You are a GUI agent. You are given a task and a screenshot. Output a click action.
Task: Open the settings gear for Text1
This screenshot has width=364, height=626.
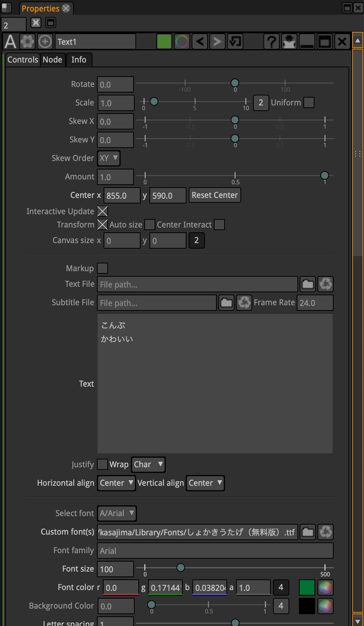pyautogui.click(x=27, y=41)
